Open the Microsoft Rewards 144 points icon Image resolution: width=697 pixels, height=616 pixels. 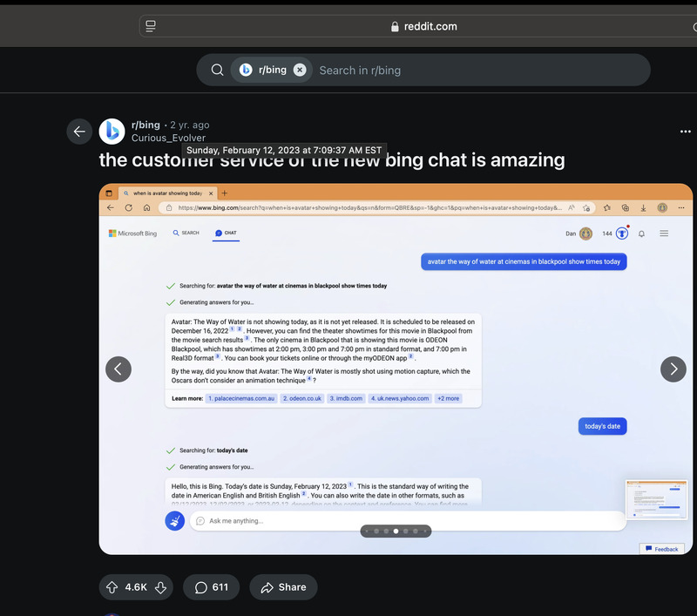622,234
